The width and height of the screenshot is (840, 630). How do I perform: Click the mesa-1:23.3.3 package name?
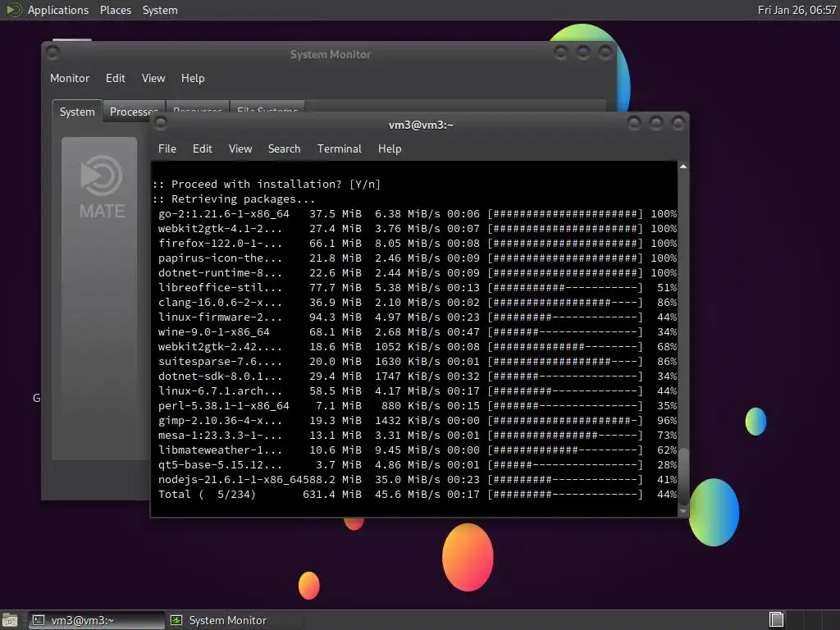220,436
